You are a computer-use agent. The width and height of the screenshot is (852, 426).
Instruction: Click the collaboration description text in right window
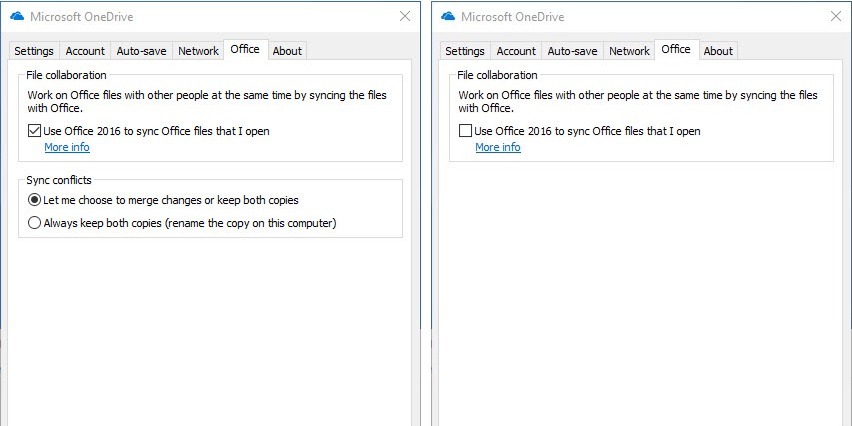[x=638, y=102]
